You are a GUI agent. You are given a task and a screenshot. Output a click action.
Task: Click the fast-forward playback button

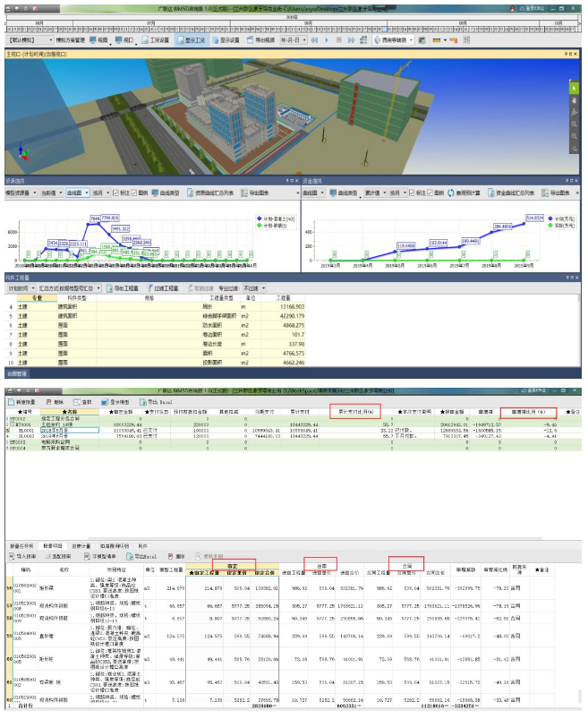[x=352, y=40]
